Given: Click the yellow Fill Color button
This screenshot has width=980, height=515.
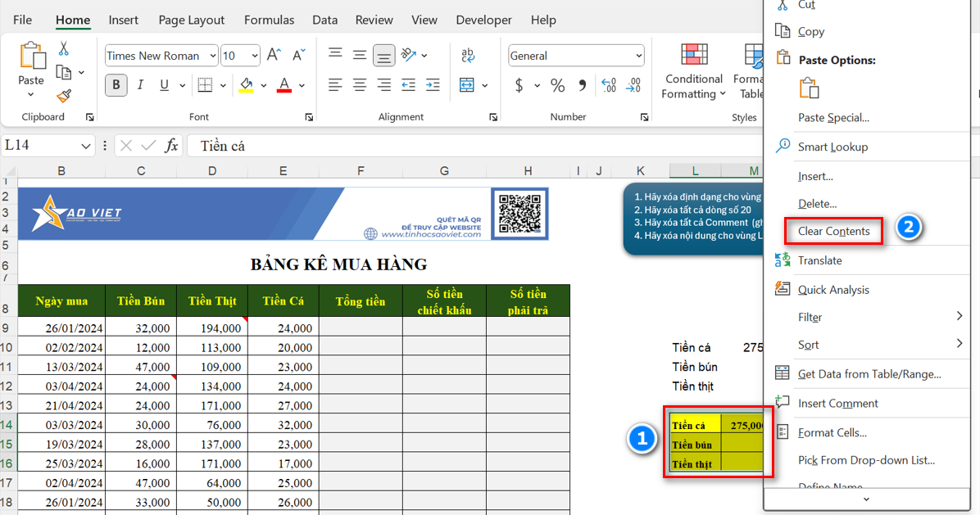Looking at the screenshot, I should 247,85.
